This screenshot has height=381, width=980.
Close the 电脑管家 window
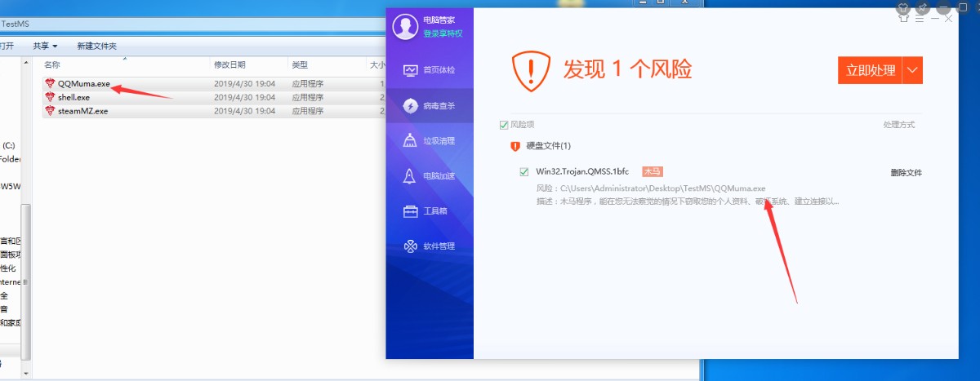tap(947, 18)
